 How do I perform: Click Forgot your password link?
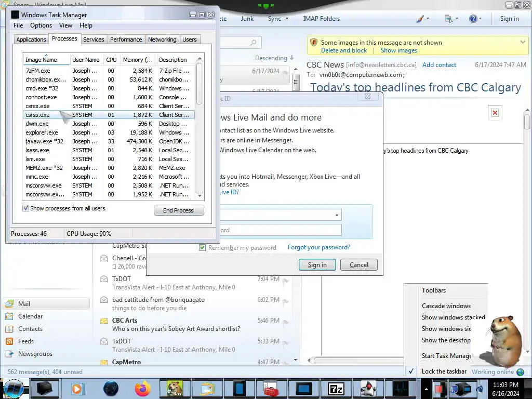[319, 247]
